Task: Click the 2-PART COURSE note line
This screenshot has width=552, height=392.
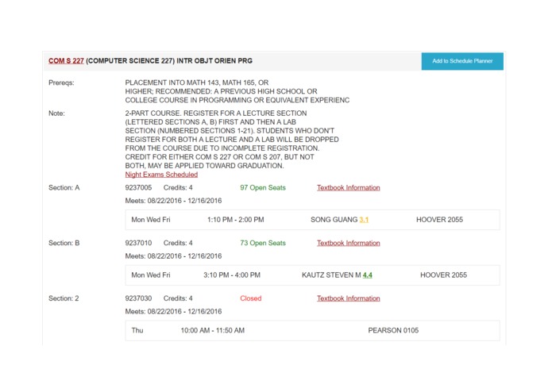Action: [x=216, y=113]
